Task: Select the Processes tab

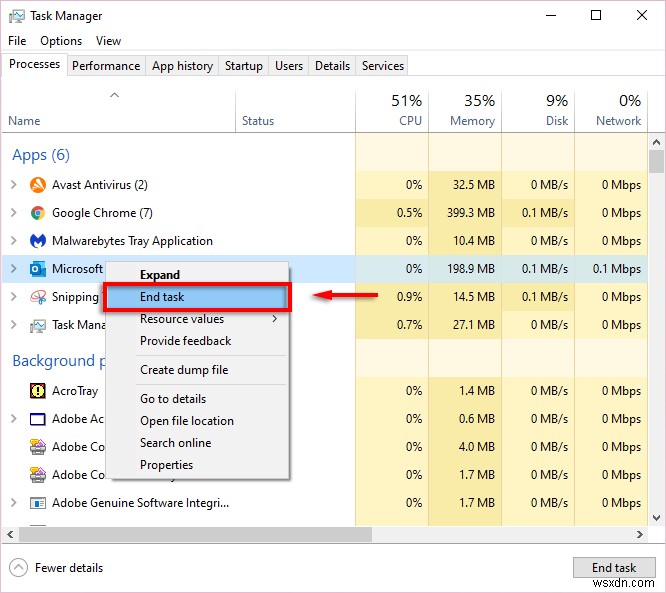Action: (34, 64)
